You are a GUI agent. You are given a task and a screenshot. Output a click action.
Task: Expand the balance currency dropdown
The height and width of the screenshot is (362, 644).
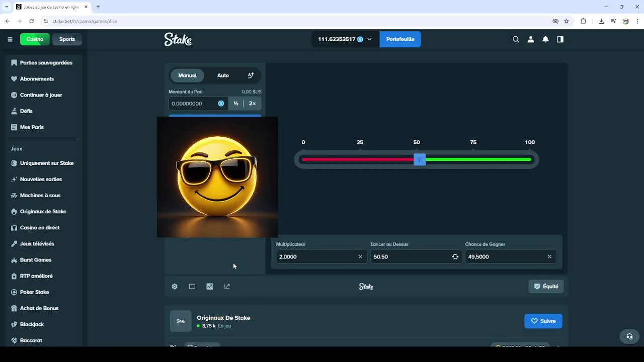point(370,39)
